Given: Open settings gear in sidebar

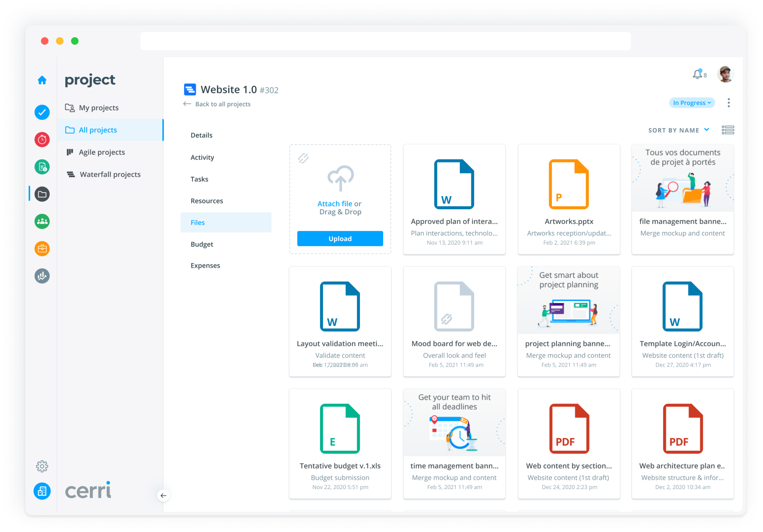Looking at the screenshot, I should [x=42, y=466].
